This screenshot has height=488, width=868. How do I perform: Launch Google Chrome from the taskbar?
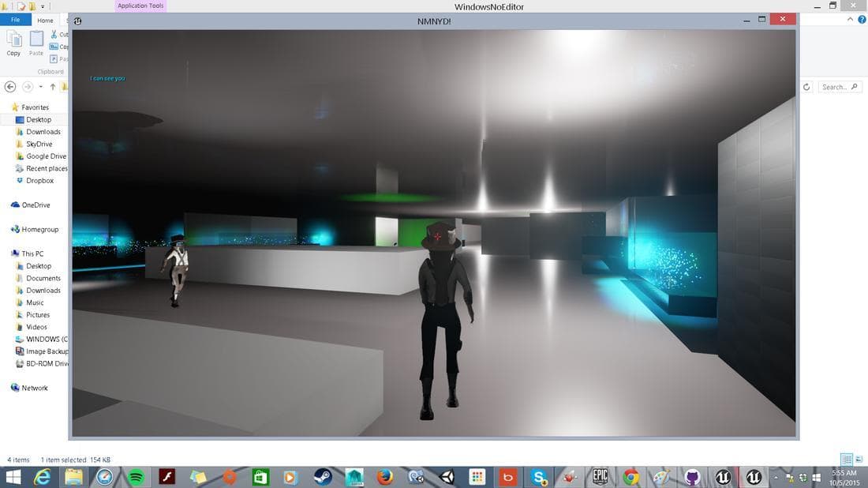click(x=631, y=477)
